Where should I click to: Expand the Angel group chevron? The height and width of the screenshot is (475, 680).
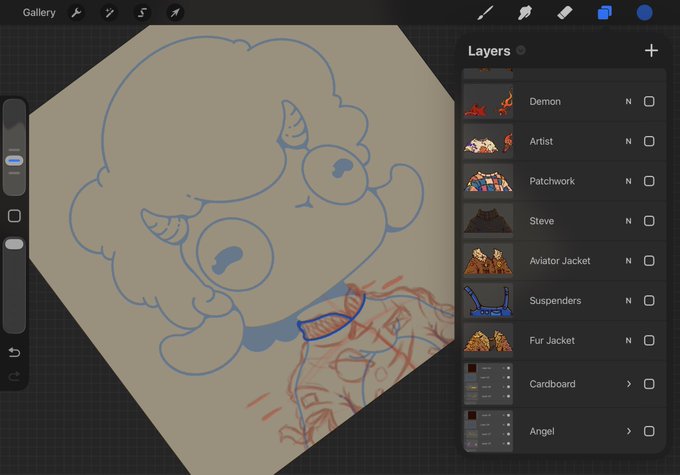tap(628, 431)
